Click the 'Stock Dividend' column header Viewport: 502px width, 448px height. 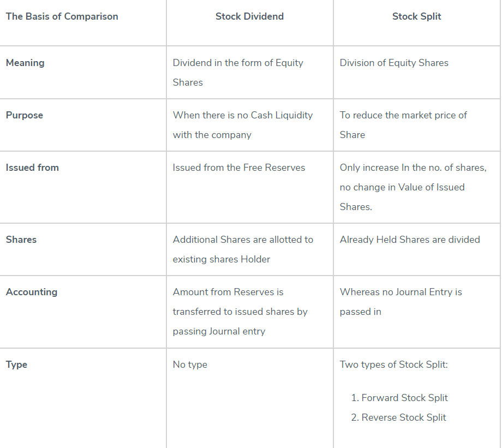(249, 16)
